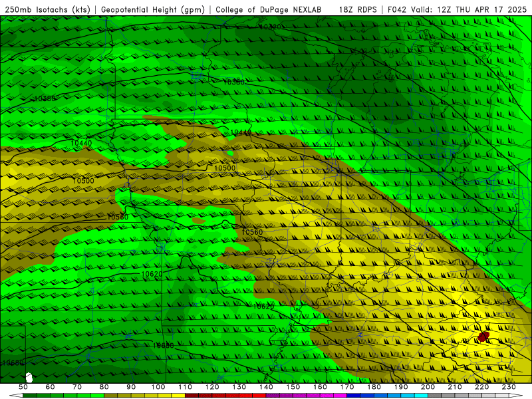Click the 'Geopotential Height (gpm)' header label
The height and width of the screenshot is (399, 532).
point(153,10)
